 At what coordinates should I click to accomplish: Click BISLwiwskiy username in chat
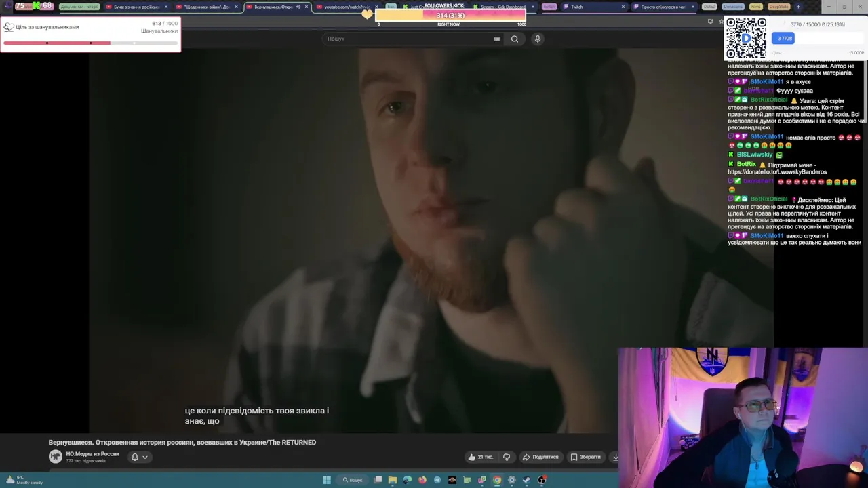pos(754,155)
